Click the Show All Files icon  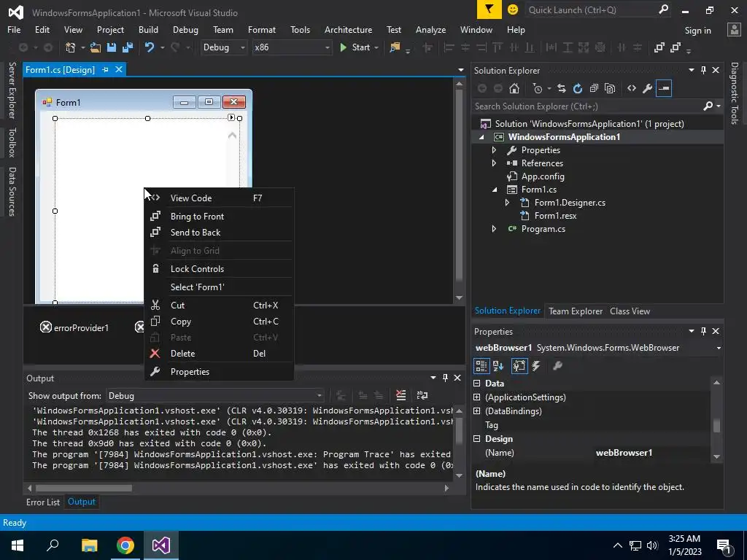click(x=609, y=88)
